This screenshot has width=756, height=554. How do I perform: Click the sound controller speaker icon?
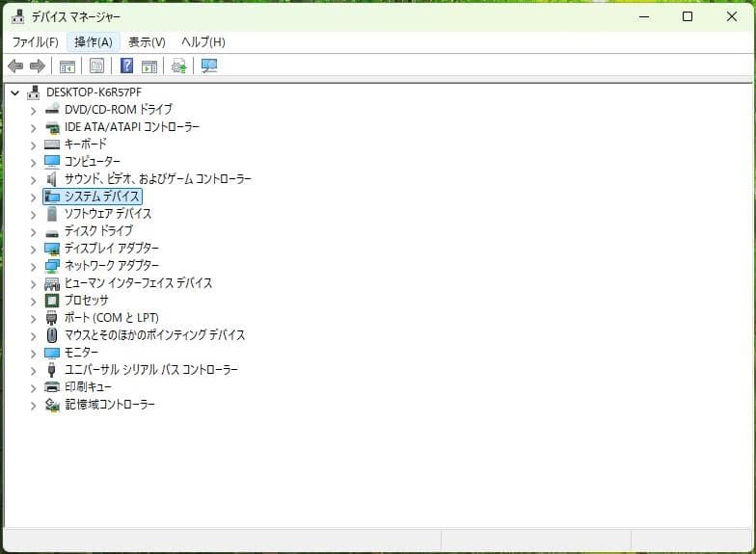click(52, 179)
